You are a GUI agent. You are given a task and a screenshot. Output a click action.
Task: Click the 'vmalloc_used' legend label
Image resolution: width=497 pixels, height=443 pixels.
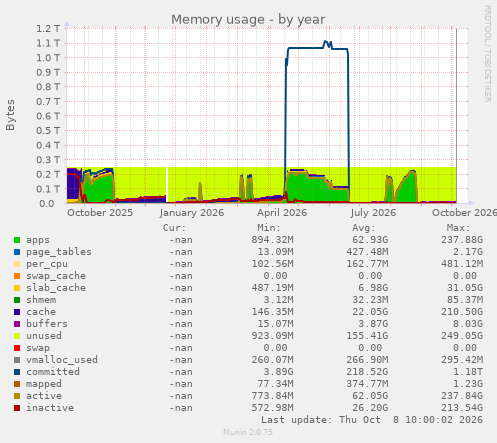coord(62,360)
